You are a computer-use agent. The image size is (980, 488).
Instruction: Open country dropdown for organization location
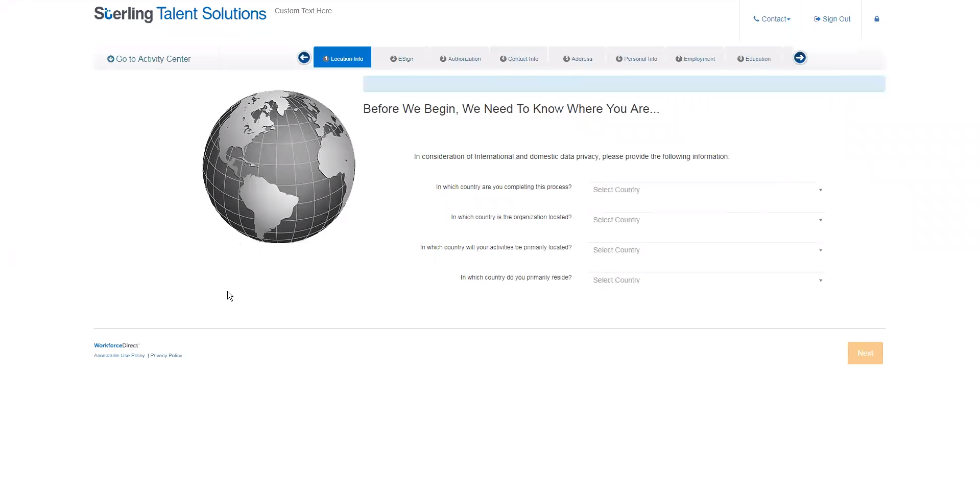[x=707, y=220]
